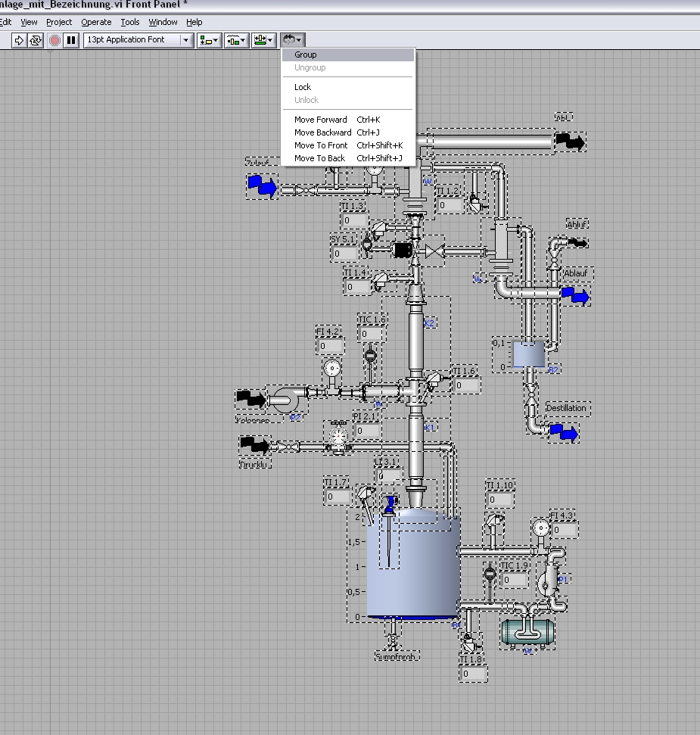Screen dimensions: 700x735
Task: Toggle the Pause button
Action: (71, 40)
